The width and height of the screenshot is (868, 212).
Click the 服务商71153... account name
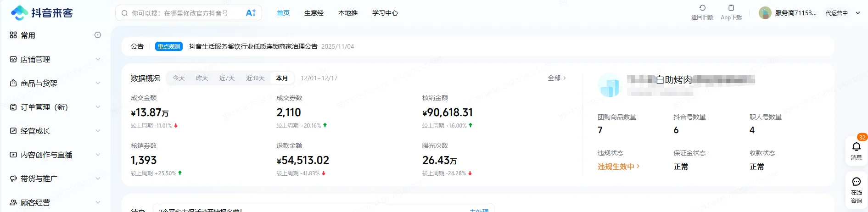[795, 13]
